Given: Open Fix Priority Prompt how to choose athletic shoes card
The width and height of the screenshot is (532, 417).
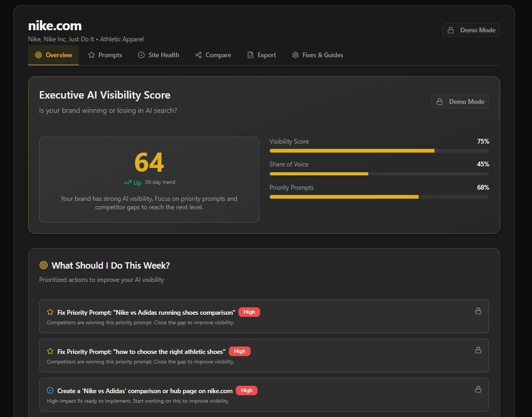Looking at the screenshot, I should [264, 356].
